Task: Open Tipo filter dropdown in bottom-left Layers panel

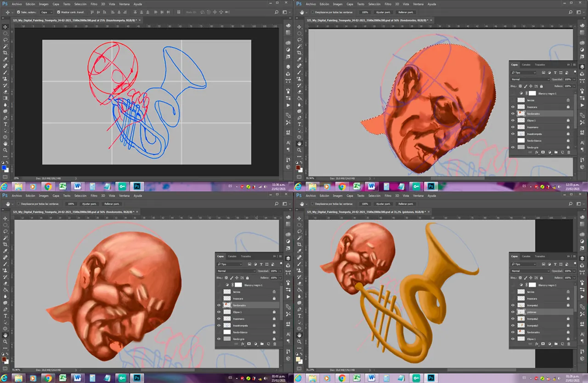Action: (230, 264)
